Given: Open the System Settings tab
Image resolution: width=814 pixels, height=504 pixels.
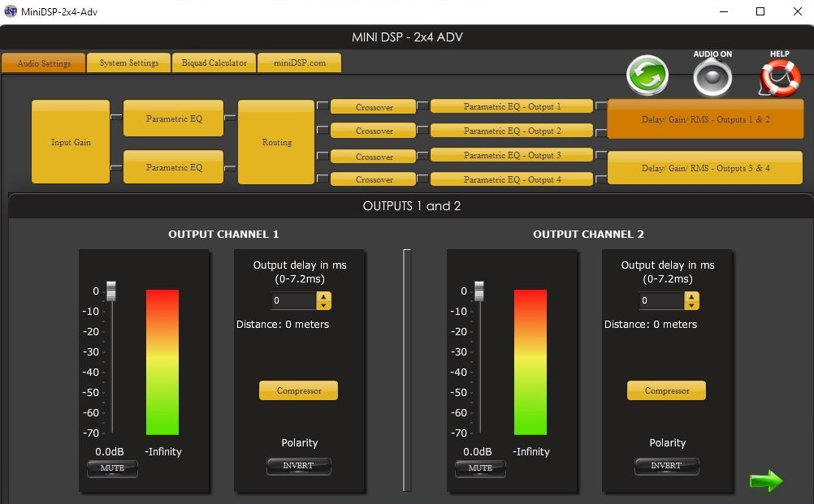Looking at the screenshot, I should coord(129,63).
